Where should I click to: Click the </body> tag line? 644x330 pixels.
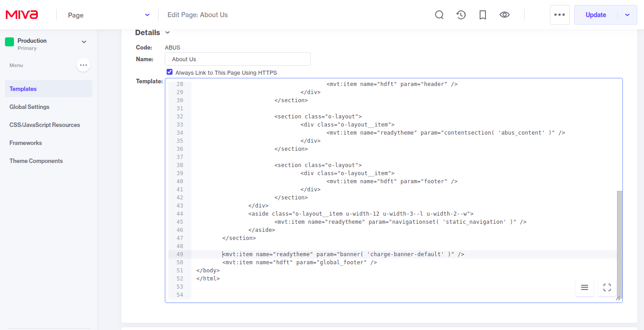point(208,271)
